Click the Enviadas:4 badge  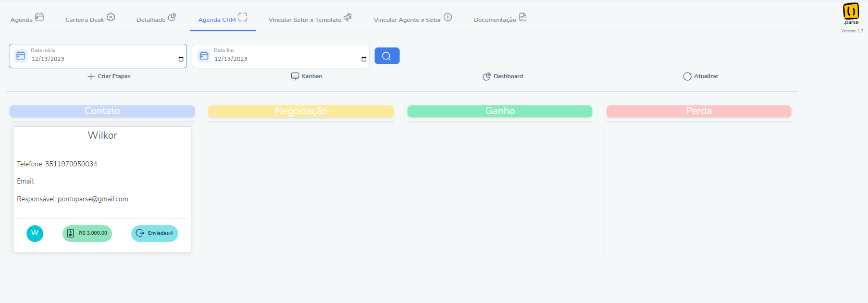tap(155, 233)
